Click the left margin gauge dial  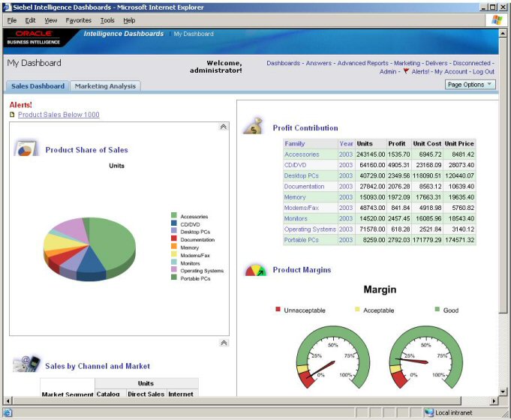coord(333,358)
